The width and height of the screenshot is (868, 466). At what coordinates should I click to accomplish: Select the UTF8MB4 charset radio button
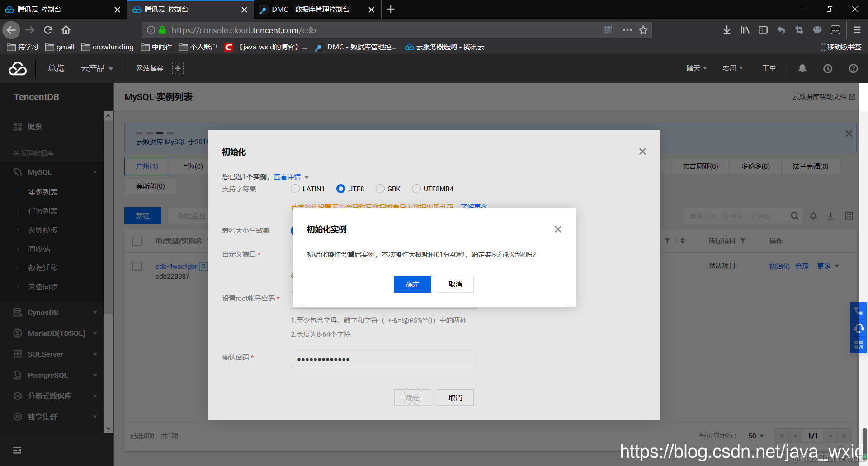[x=416, y=189]
